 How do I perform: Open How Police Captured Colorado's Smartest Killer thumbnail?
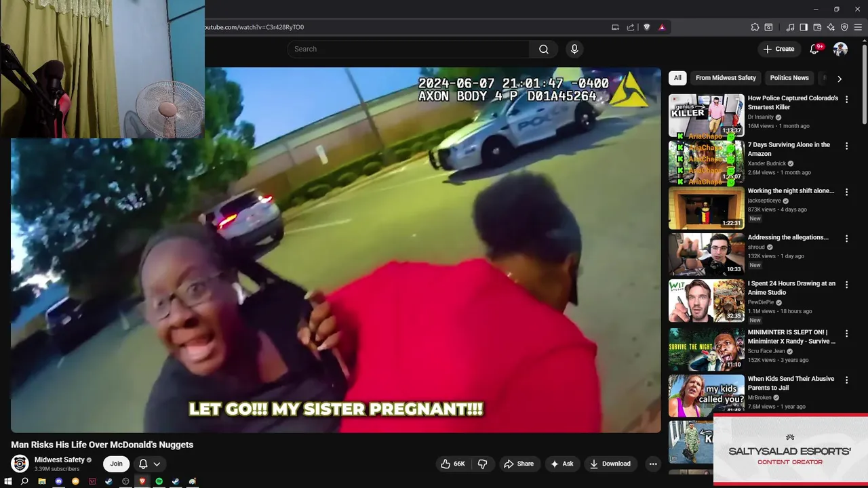707,115
